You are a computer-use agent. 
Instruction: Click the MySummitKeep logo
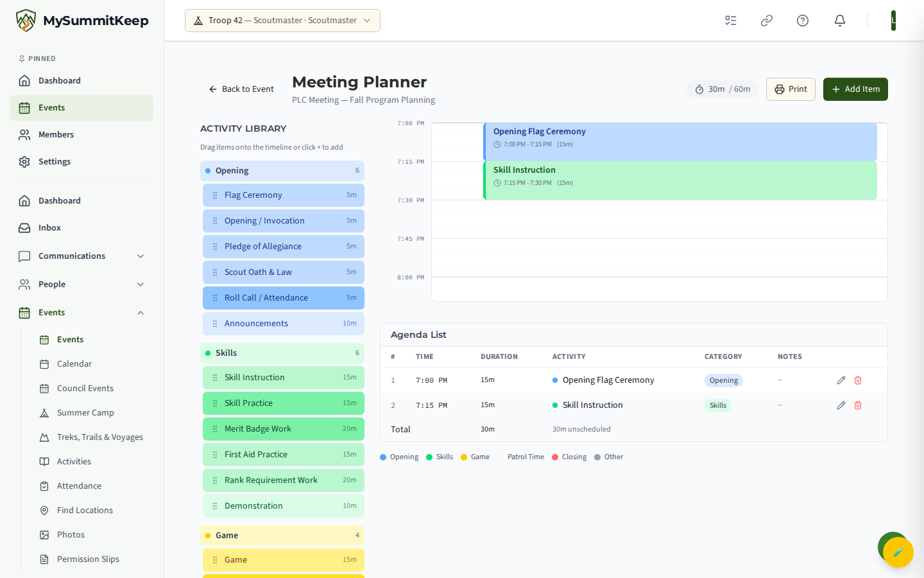[x=82, y=21]
